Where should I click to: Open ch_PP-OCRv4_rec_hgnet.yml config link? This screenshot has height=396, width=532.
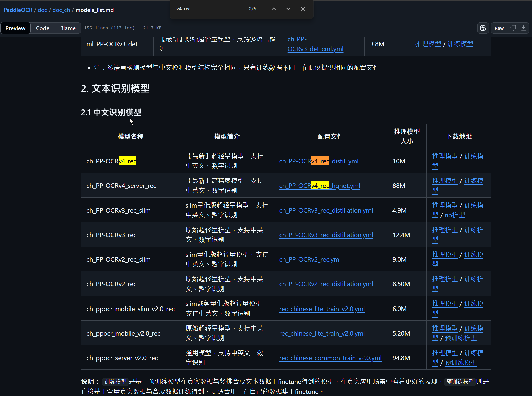coord(319,186)
